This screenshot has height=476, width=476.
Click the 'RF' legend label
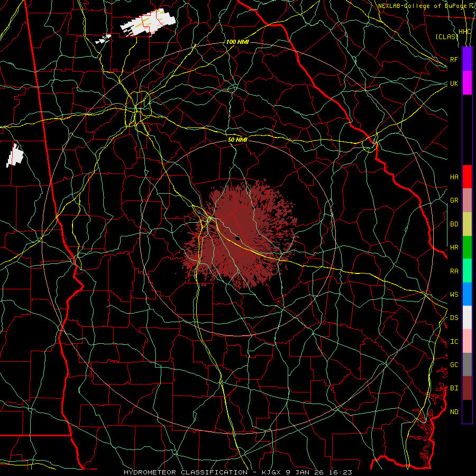point(454,59)
